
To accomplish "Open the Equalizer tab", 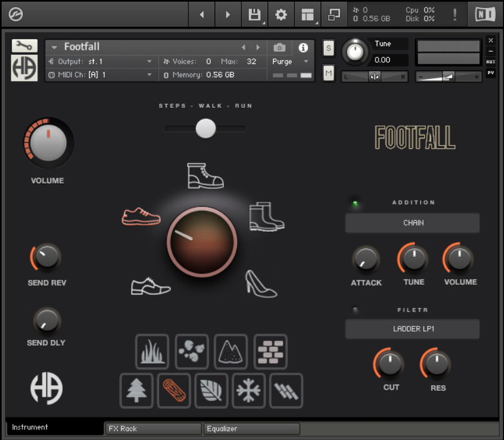I will click(251, 429).
